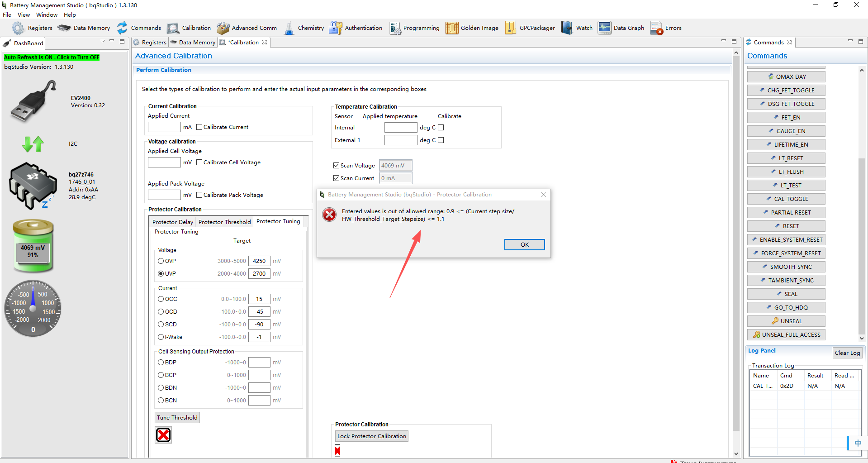The height and width of the screenshot is (463, 868).
Task: Open the Data Graph tool
Action: 621,28
